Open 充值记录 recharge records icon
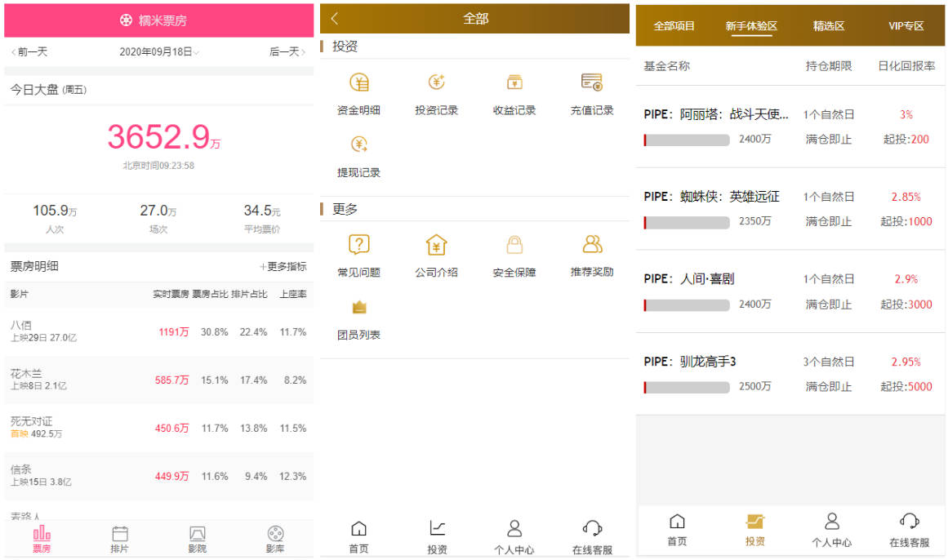Screen dimensions: 948x560 [592, 82]
